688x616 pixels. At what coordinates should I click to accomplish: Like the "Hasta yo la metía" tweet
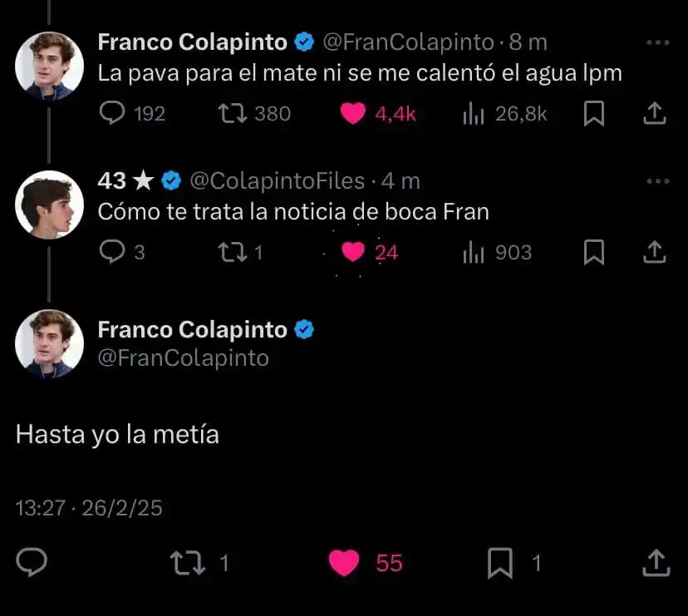[344, 563]
